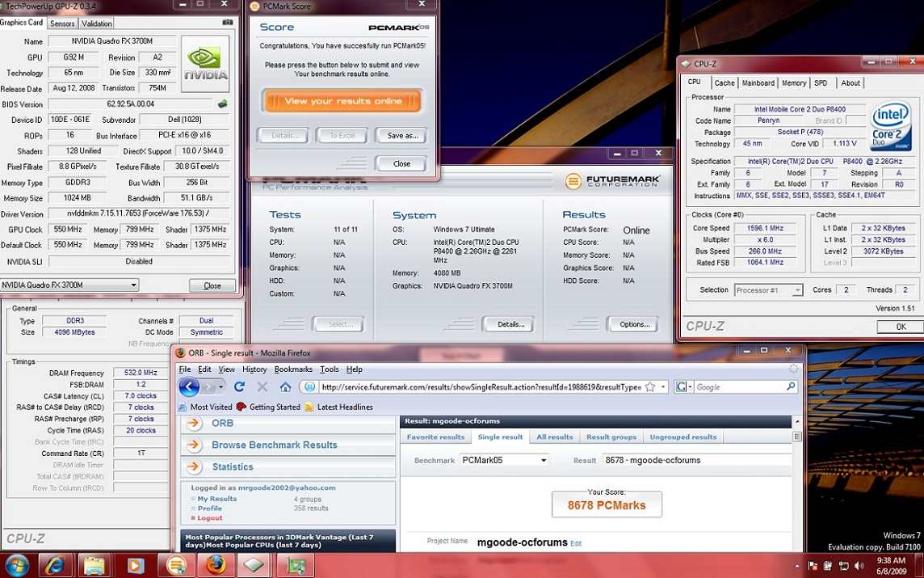924x578 pixels.
Task: Open the Benchmark PCMark05 dropdown
Action: pos(504,460)
